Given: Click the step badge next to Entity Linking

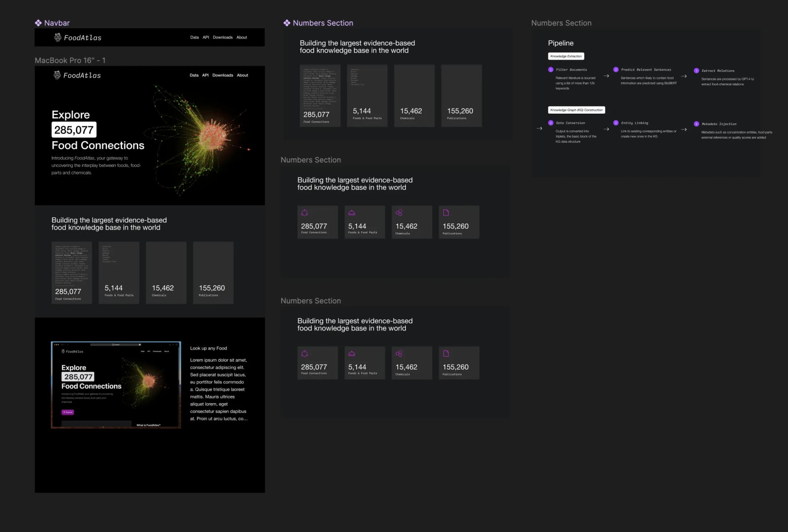Looking at the screenshot, I should [x=615, y=123].
